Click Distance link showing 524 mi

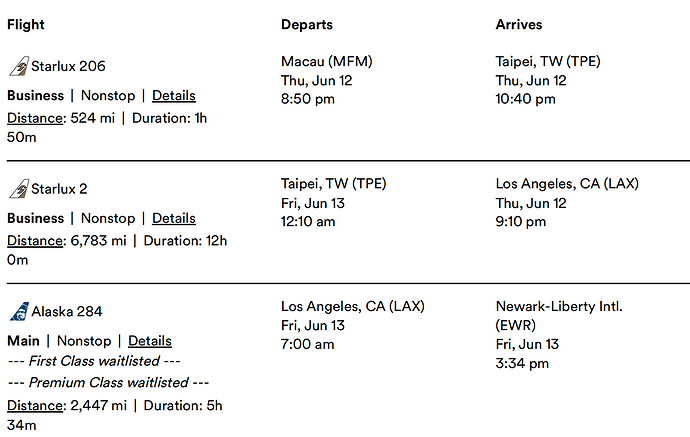click(x=34, y=118)
